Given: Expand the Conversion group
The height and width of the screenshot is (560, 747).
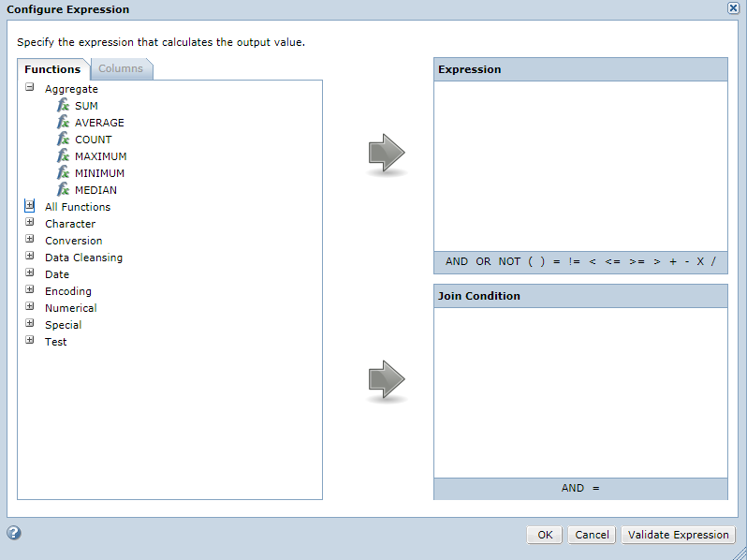Looking at the screenshot, I should coord(30,239).
